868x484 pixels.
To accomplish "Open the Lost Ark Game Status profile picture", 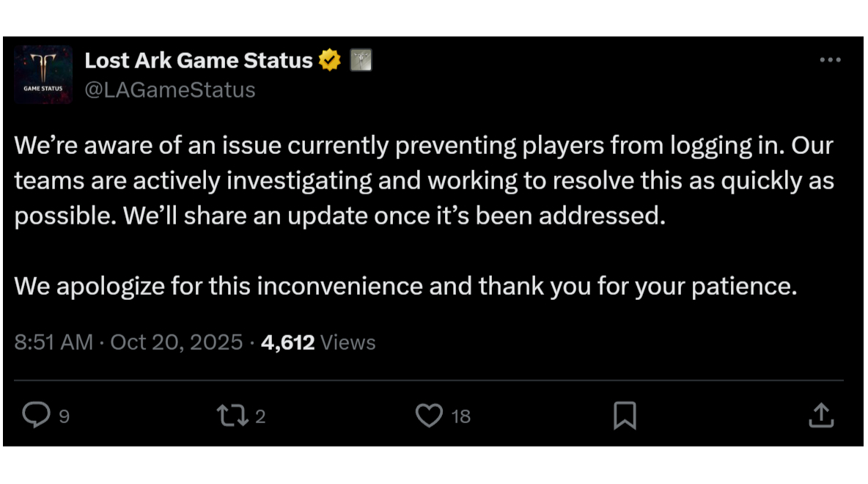I will (43, 74).
